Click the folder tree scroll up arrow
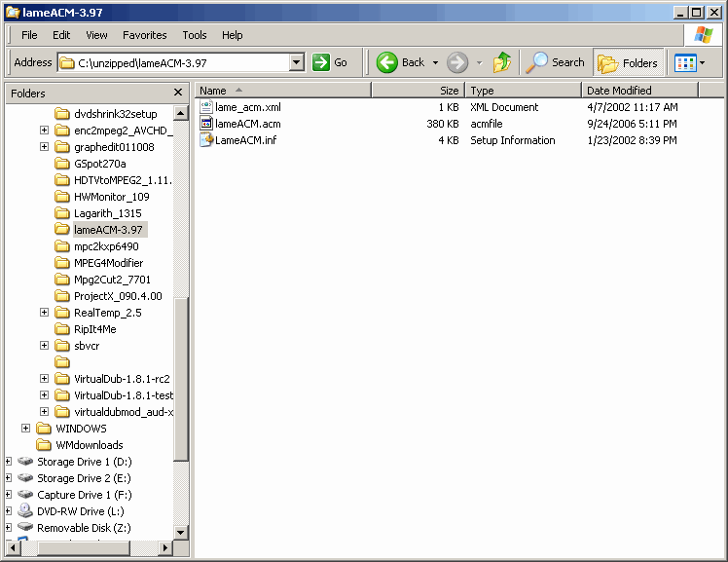This screenshot has height=562, width=728. point(181,113)
